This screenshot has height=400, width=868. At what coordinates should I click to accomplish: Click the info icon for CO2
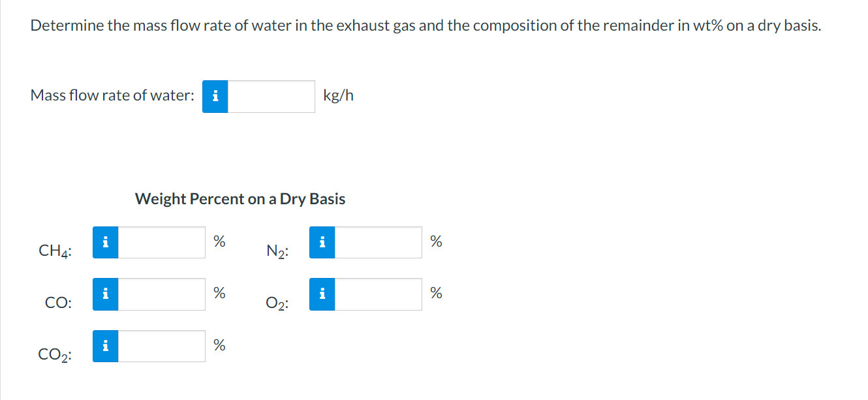pos(106,346)
